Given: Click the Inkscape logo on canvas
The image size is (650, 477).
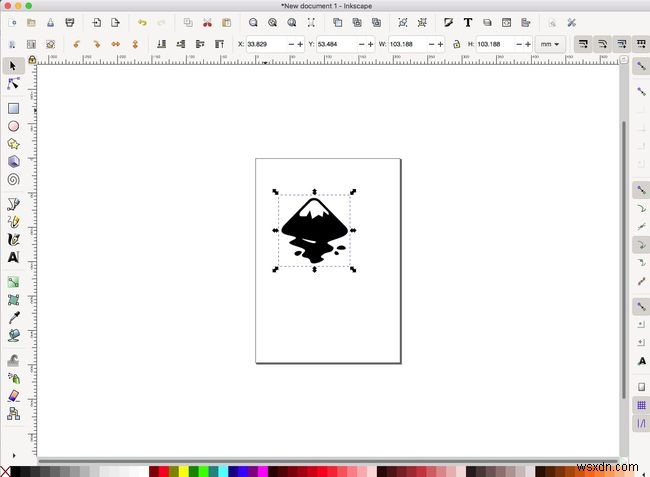Looking at the screenshot, I should tap(315, 230).
